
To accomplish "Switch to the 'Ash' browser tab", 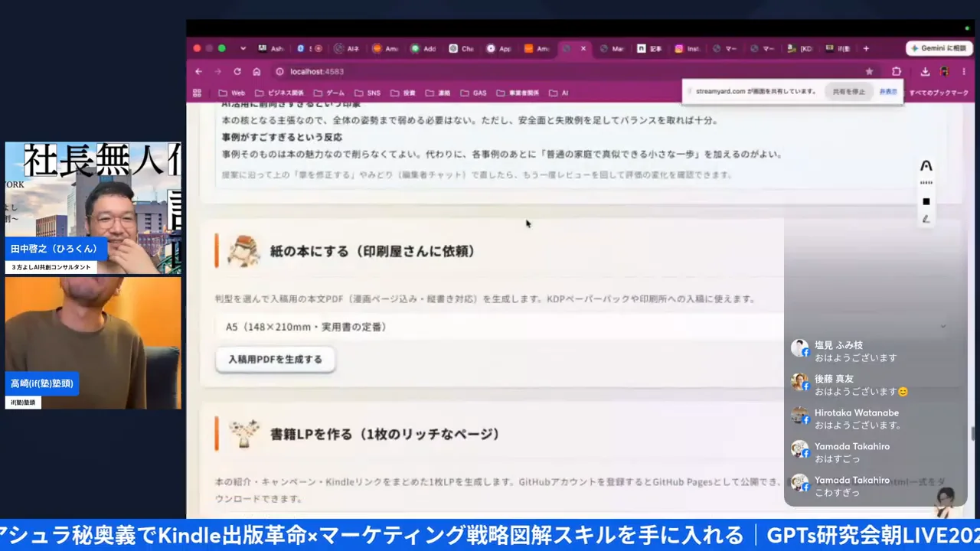I will coord(271,48).
